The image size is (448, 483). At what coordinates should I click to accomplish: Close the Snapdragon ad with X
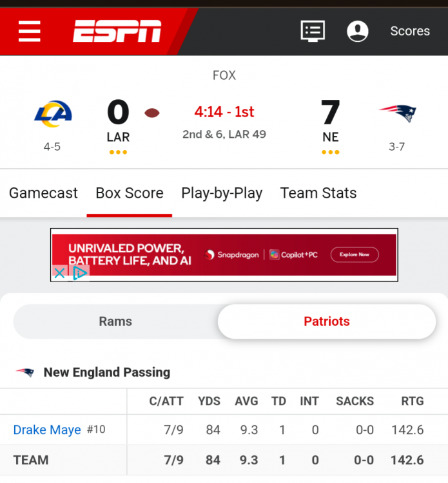(x=59, y=273)
